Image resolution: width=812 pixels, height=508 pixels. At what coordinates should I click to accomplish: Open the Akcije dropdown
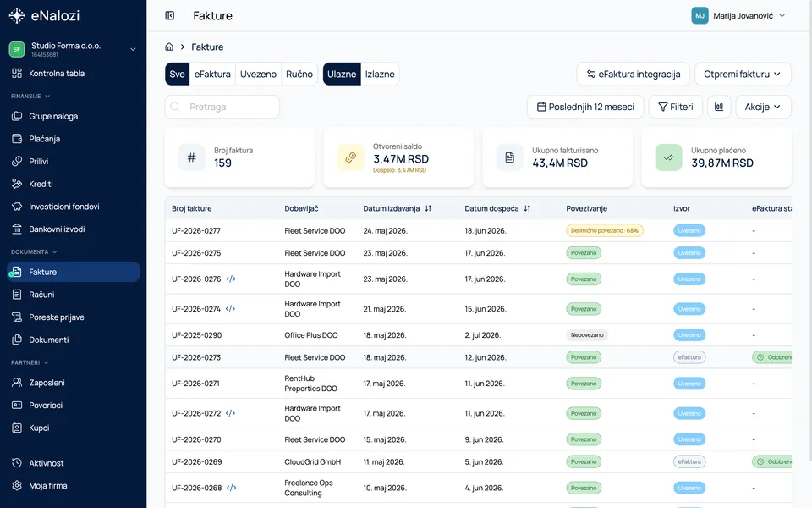pos(763,107)
